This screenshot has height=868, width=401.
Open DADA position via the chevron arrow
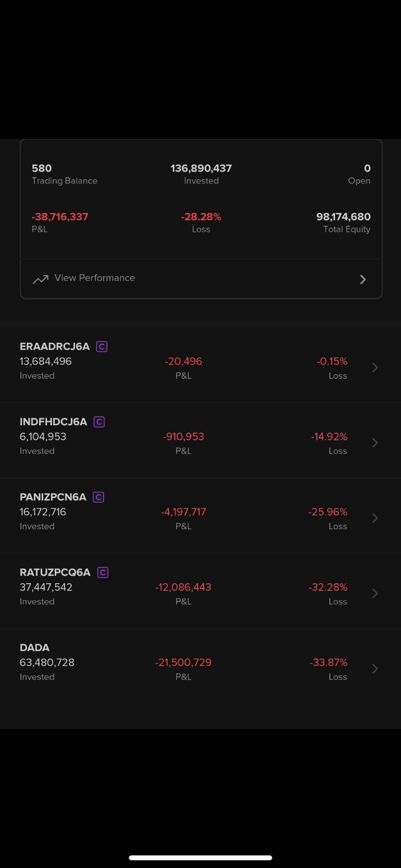[x=375, y=669]
